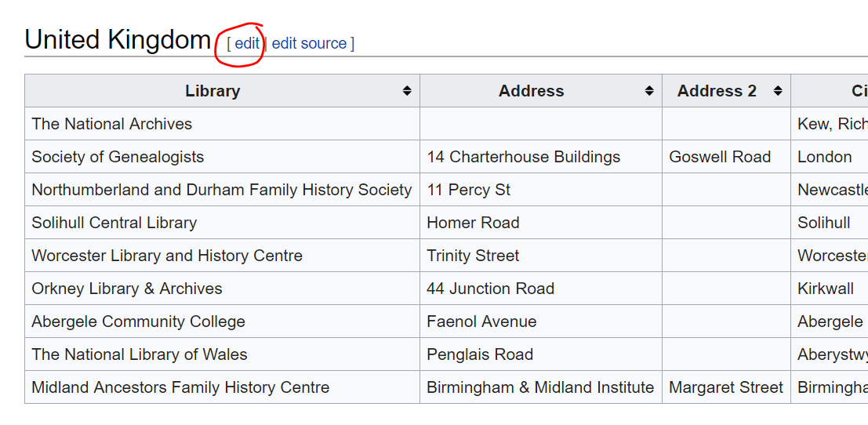Select the United Kingdom section heading
The image size is (868, 425).
(x=118, y=40)
